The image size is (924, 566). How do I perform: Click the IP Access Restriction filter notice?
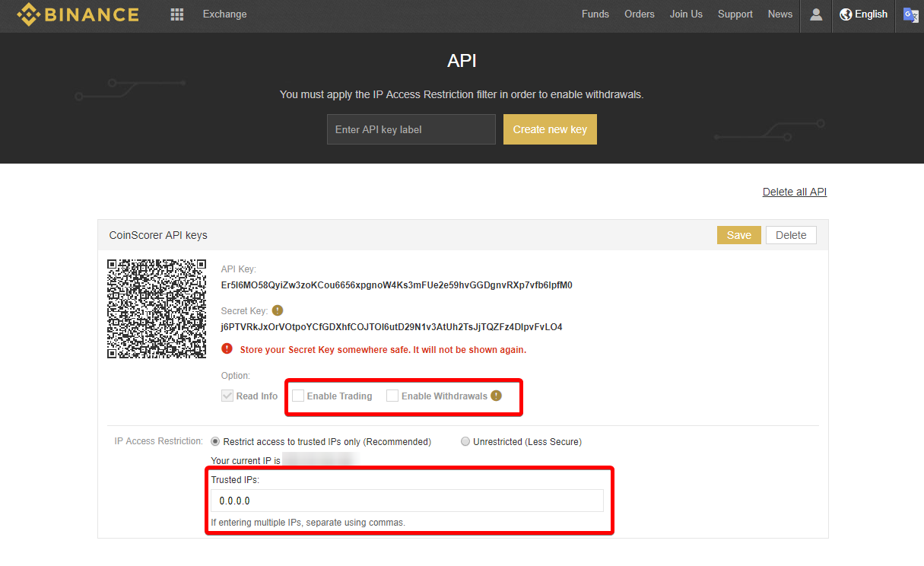462,94
